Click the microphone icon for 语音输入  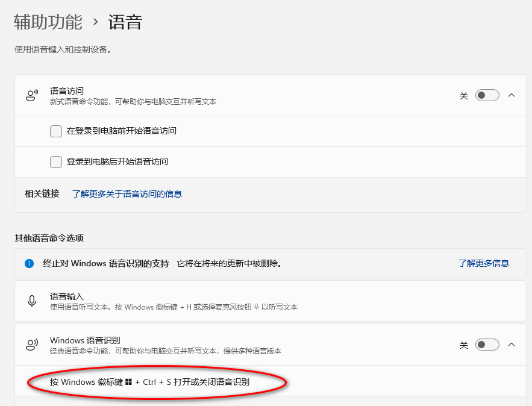point(32,301)
